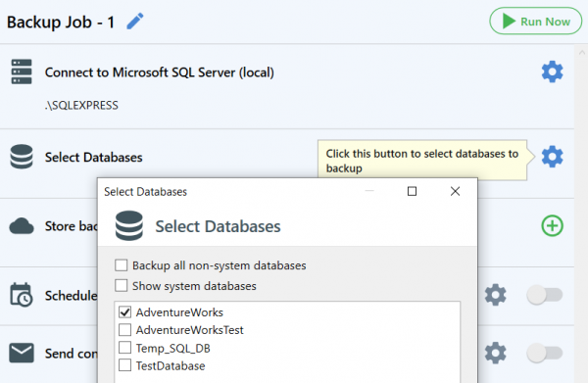Open SQL Server connection settings gear
588x383 pixels.
pyautogui.click(x=552, y=72)
